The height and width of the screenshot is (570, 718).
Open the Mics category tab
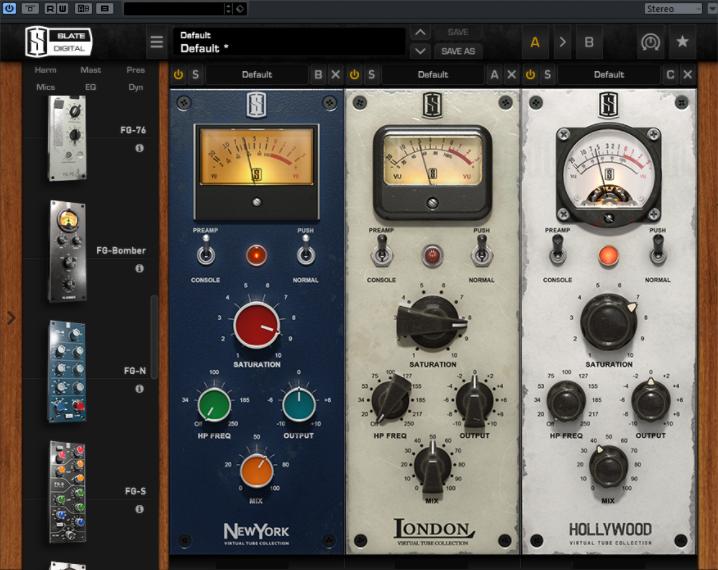(46, 87)
